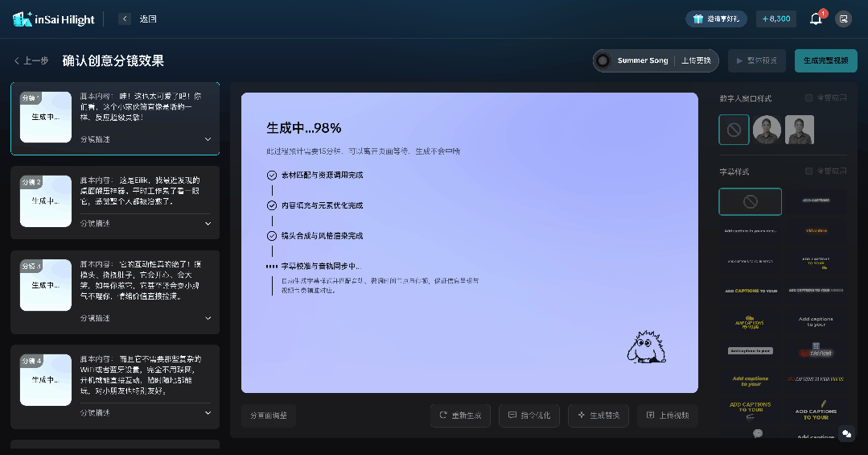This screenshot has height=455, width=868.
Task: Click the 生成完整视频 button
Action: [825, 60]
